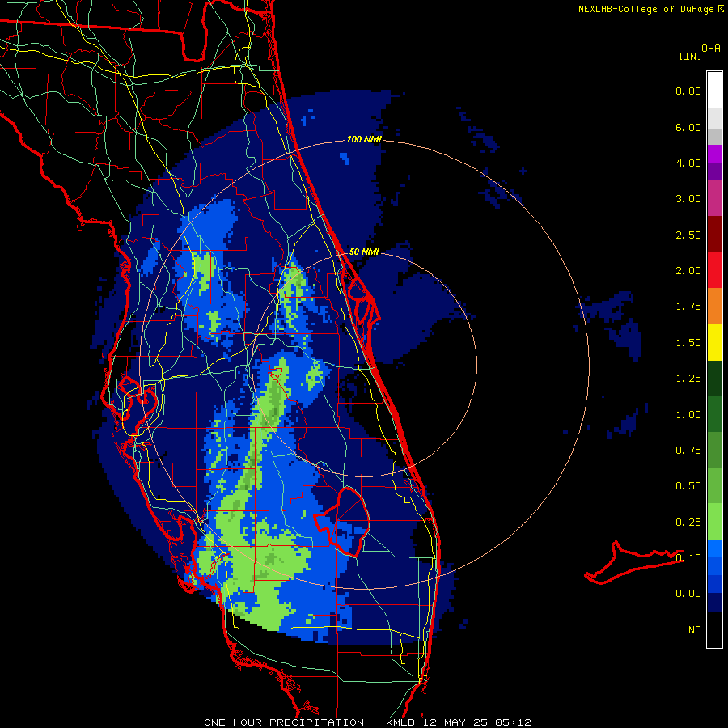The width and height of the screenshot is (728, 728).
Task: Pick the orange legend swatch at 1.75
Action: click(714, 306)
